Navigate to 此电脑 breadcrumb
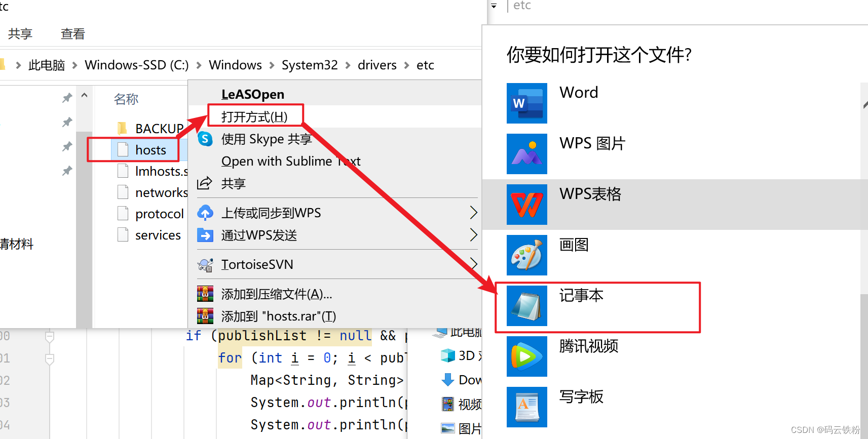868x439 pixels. [47, 65]
